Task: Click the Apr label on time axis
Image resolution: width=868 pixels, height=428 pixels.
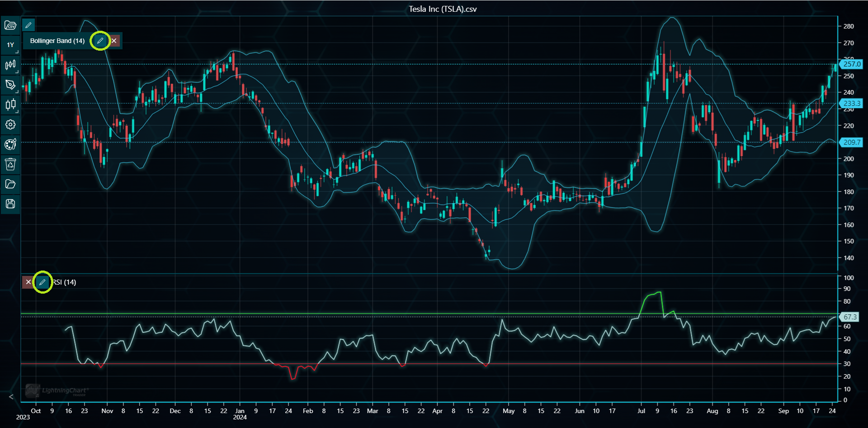Action: tap(437, 411)
